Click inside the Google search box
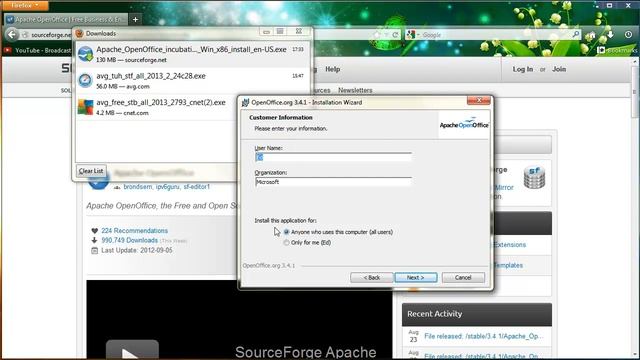The image size is (640, 360). (496, 35)
